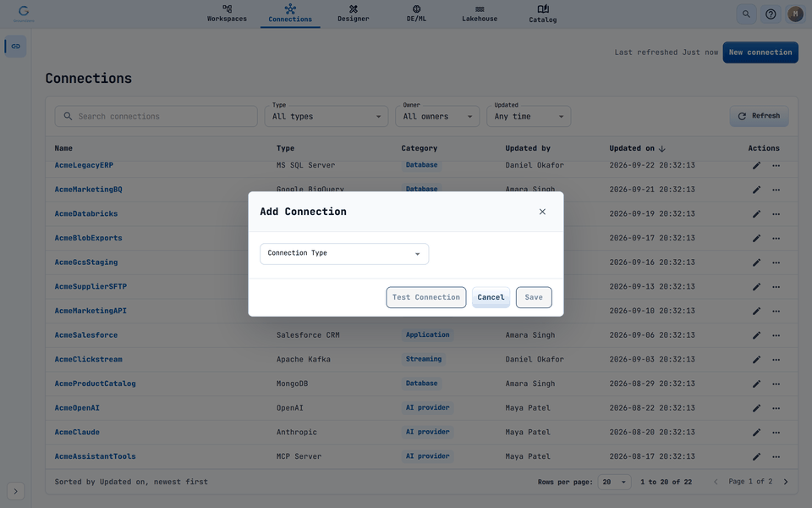Open the Connection Type dropdown in dialog

(x=344, y=254)
